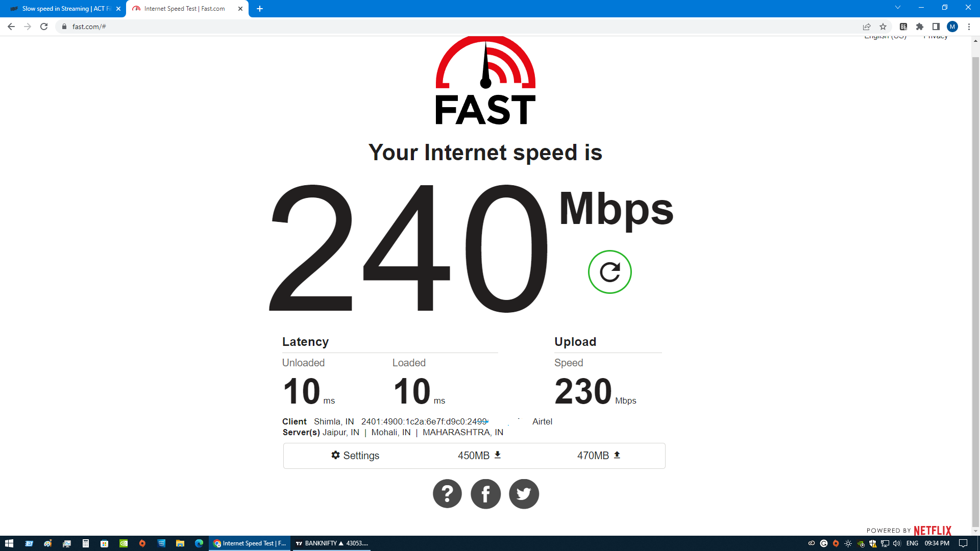980x551 pixels.
Task: Open the Windows Start menu
Action: pyautogui.click(x=9, y=543)
